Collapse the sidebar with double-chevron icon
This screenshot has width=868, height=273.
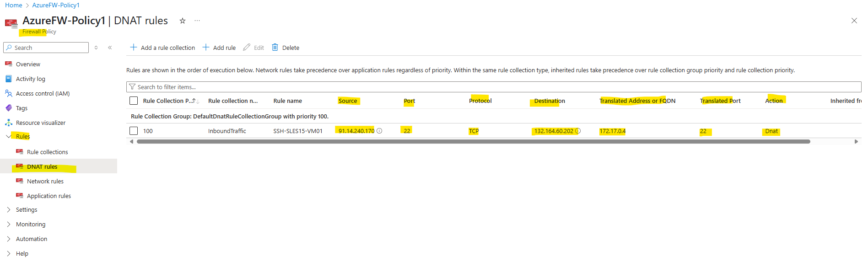pos(110,48)
